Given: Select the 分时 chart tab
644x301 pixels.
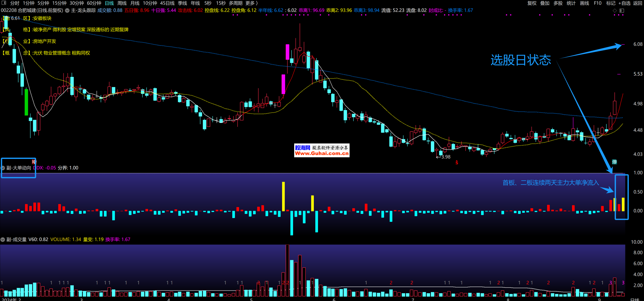Looking at the screenshot, I should pos(15,3).
